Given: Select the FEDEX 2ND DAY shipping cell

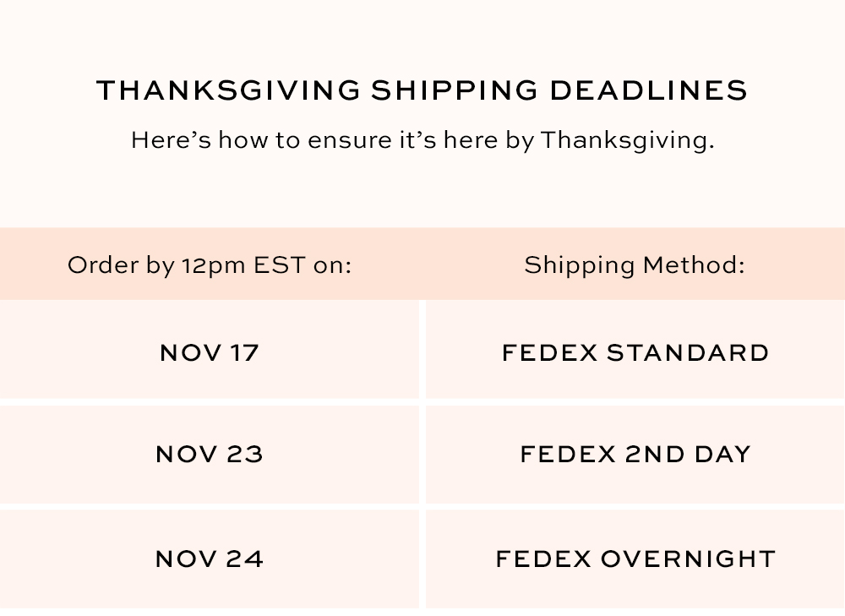Looking at the screenshot, I should pos(635,455).
